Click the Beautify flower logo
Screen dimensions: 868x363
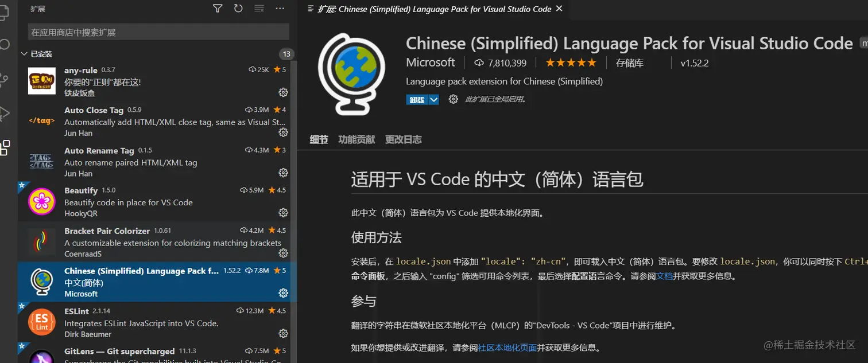tap(42, 201)
